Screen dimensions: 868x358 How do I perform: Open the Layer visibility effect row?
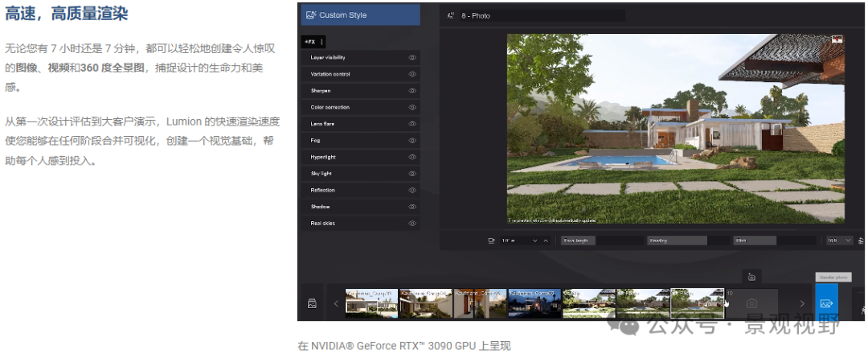[x=360, y=58]
